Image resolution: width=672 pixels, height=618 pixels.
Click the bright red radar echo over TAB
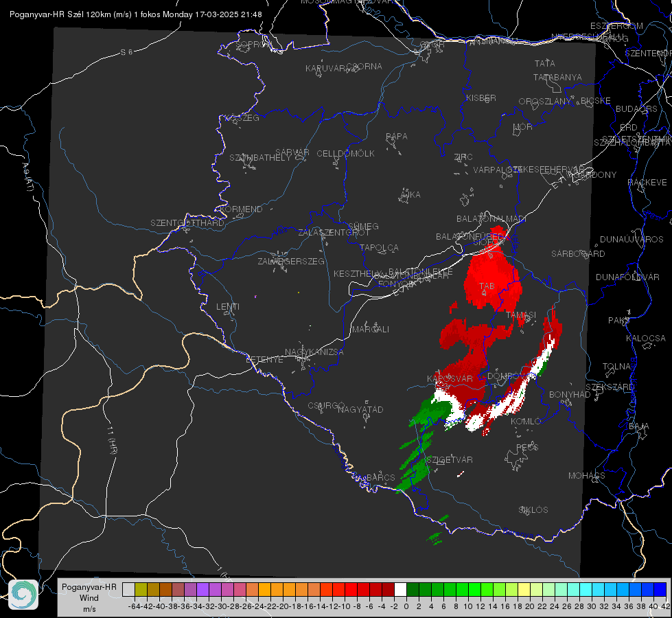(493, 275)
